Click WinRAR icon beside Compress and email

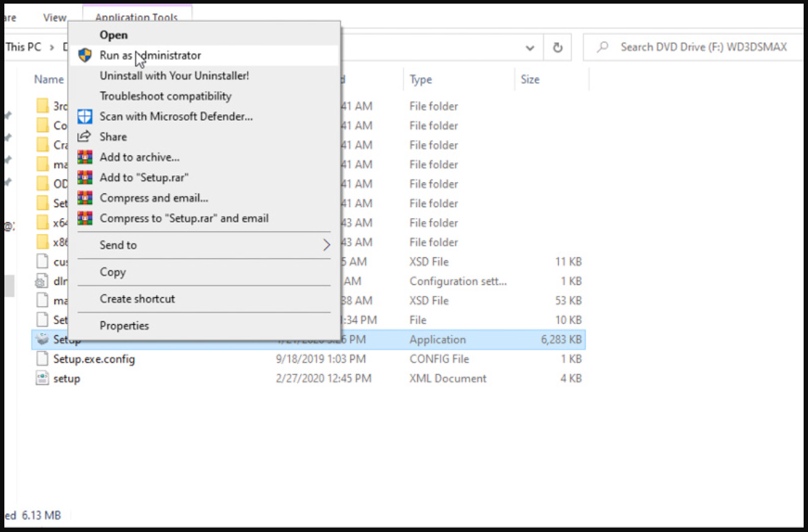pyautogui.click(x=86, y=198)
